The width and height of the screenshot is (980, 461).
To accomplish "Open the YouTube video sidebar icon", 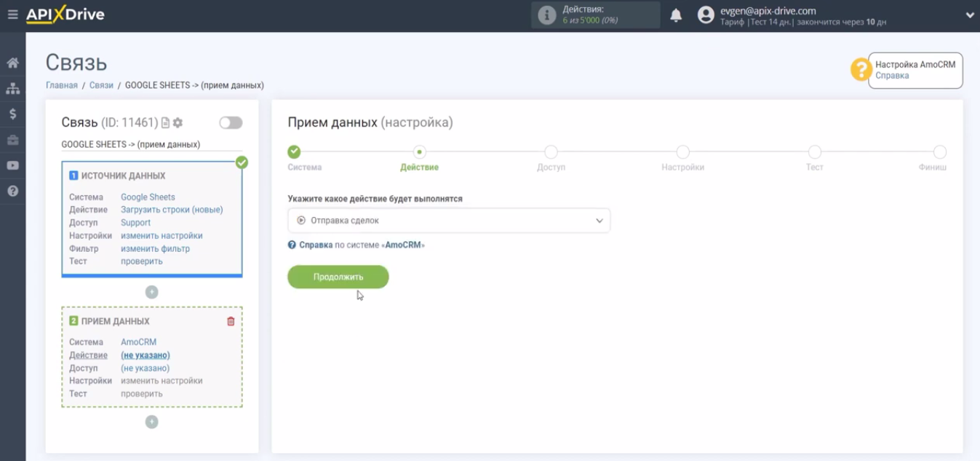I will click(x=12, y=165).
